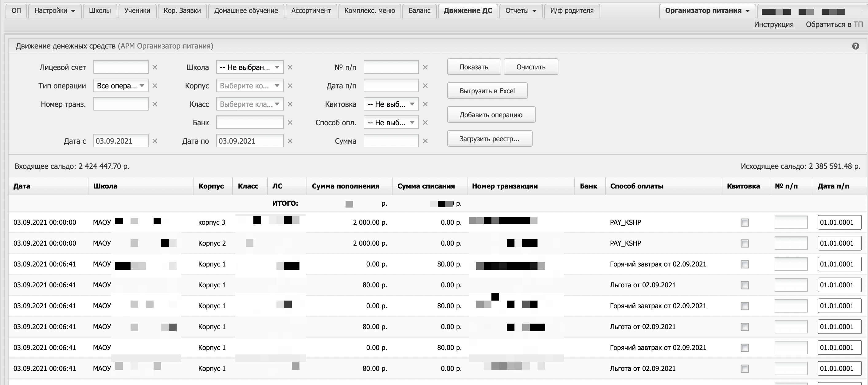The image size is (868, 385).
Task: Open the Ассортимент tab
Action: (311, 11)
